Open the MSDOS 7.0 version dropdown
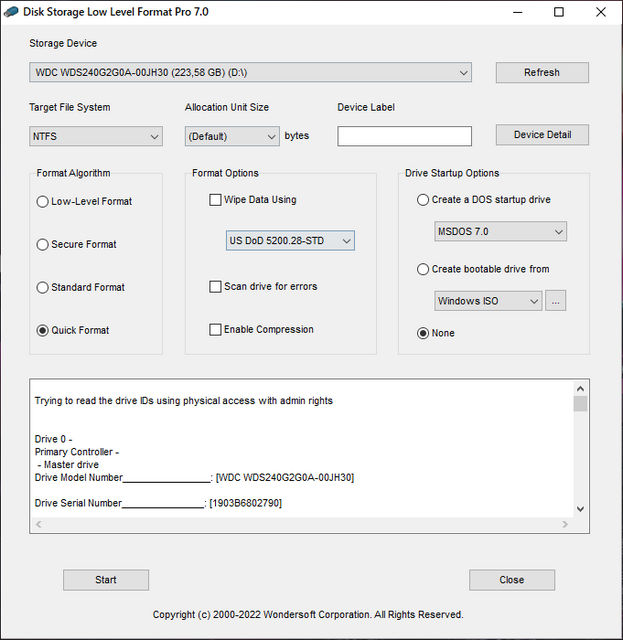This screenshot has height=640, width=623. click(x=500, y=232)
